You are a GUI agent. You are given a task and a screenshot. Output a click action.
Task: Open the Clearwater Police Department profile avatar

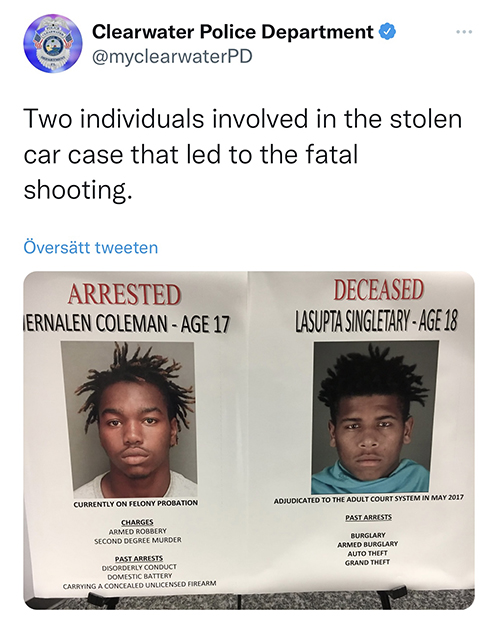[x=53, y=43]
